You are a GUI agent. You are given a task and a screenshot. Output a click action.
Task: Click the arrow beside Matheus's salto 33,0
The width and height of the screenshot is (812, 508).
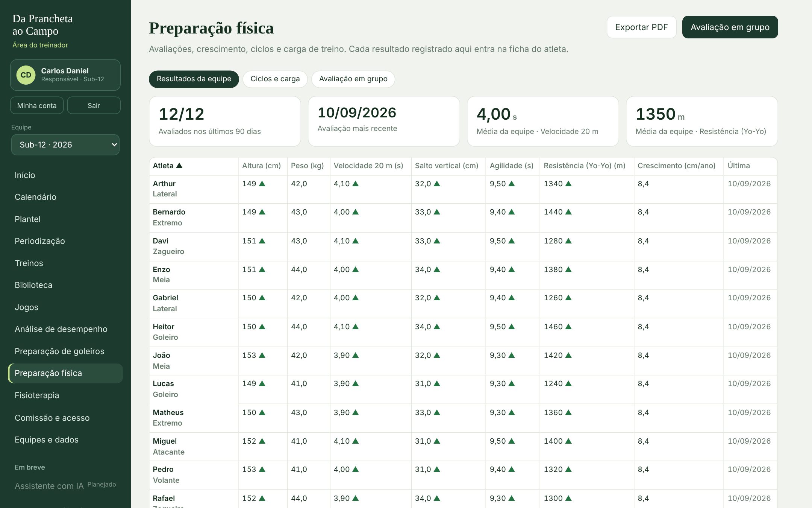437,412
